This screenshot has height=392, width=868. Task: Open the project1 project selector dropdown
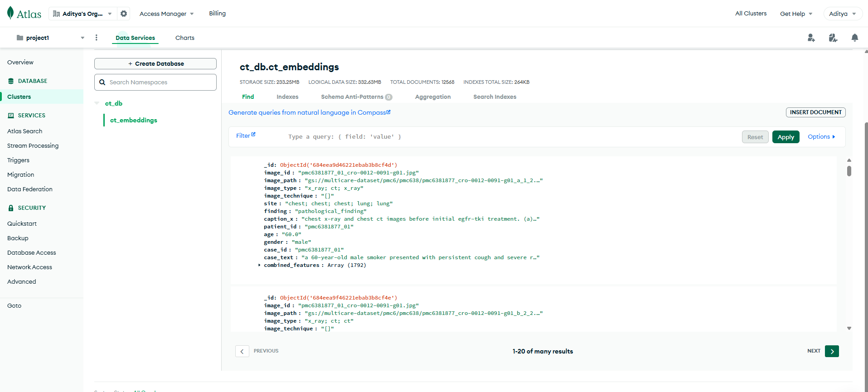pyautogui.click(x=50, y=38)
